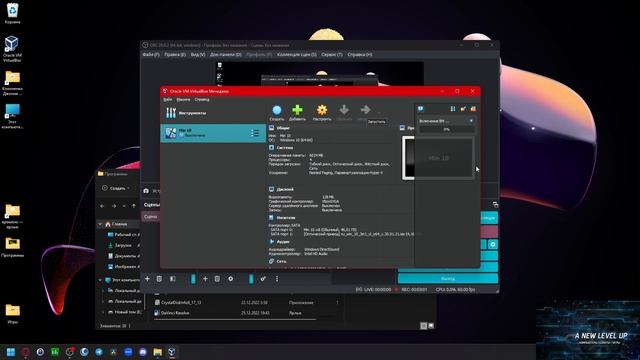
Task: Select Изображения in Explorer sidebar
Action: pos(123,267)
